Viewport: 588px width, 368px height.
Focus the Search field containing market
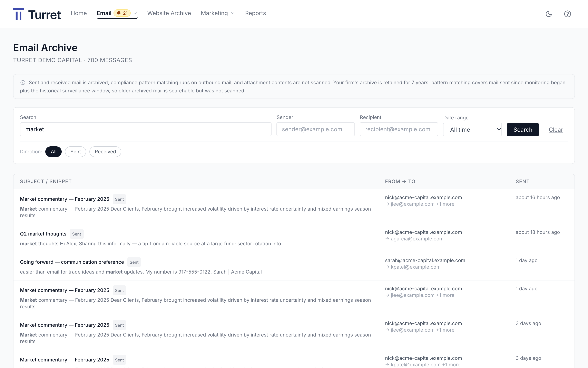146,129
